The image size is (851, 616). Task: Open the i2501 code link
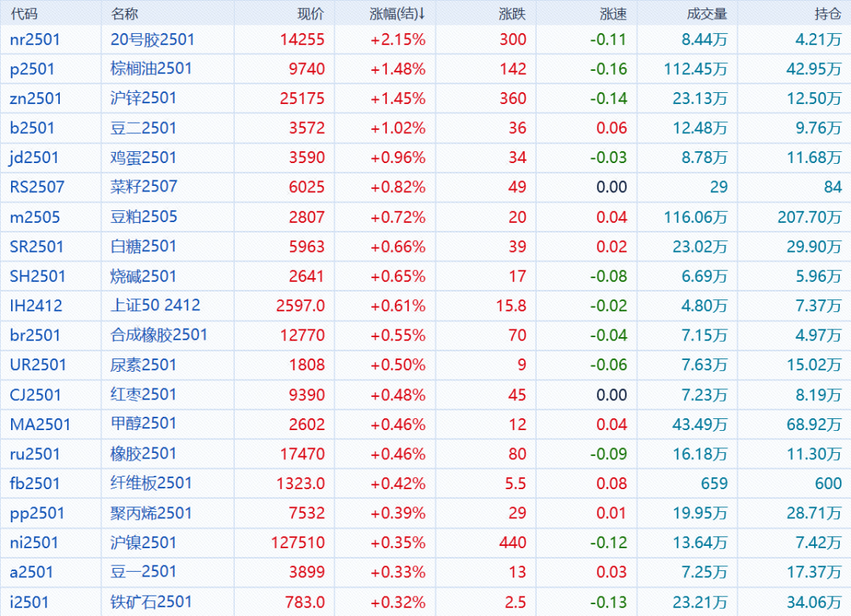point(29,602)
